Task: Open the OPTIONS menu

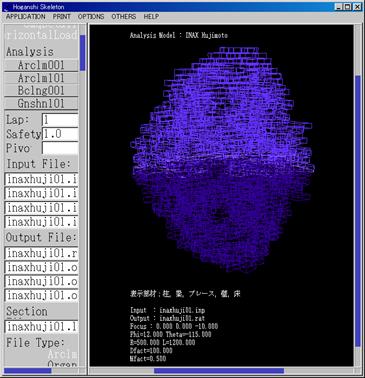Action: (91, 16)
